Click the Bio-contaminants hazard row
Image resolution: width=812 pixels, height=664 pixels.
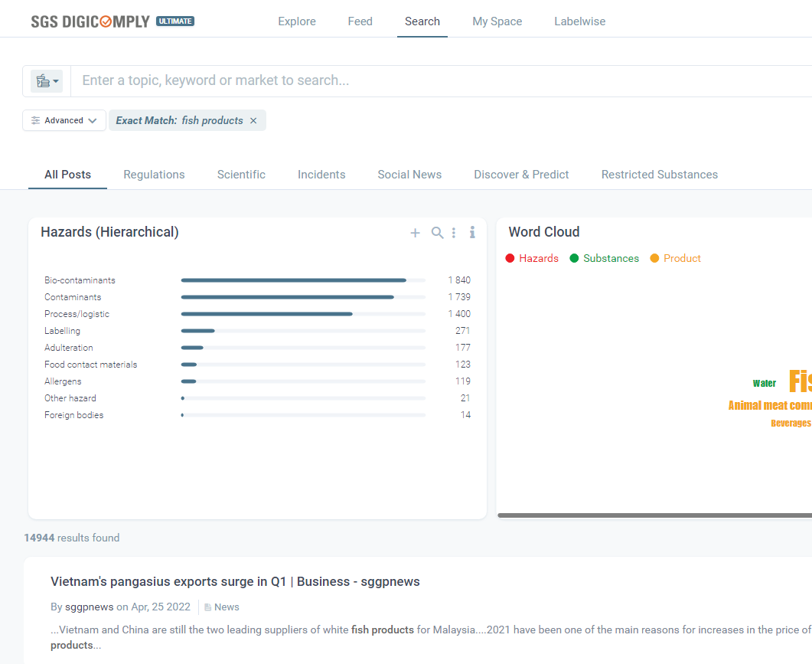[80, 280]
